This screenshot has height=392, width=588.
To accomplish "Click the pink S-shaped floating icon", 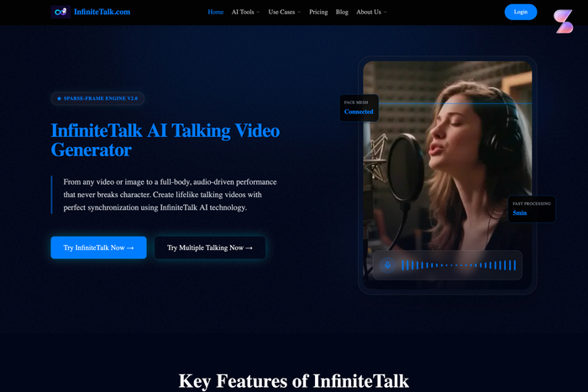I will (x=564, y=21).
